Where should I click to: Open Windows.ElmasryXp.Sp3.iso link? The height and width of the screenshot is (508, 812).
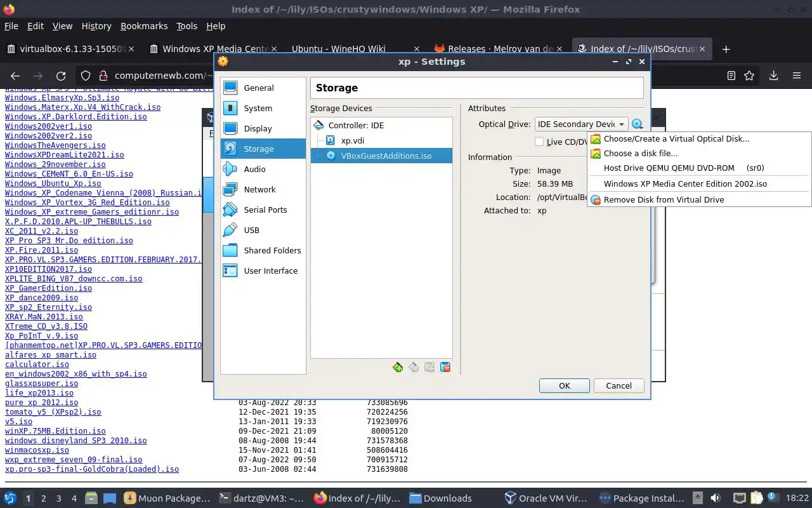tap(62, 98)
